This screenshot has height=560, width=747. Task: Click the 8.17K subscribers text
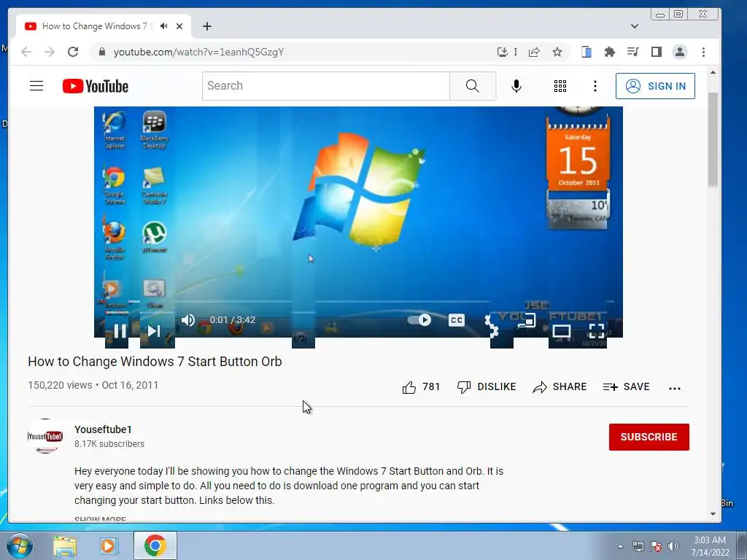[109, 444]
